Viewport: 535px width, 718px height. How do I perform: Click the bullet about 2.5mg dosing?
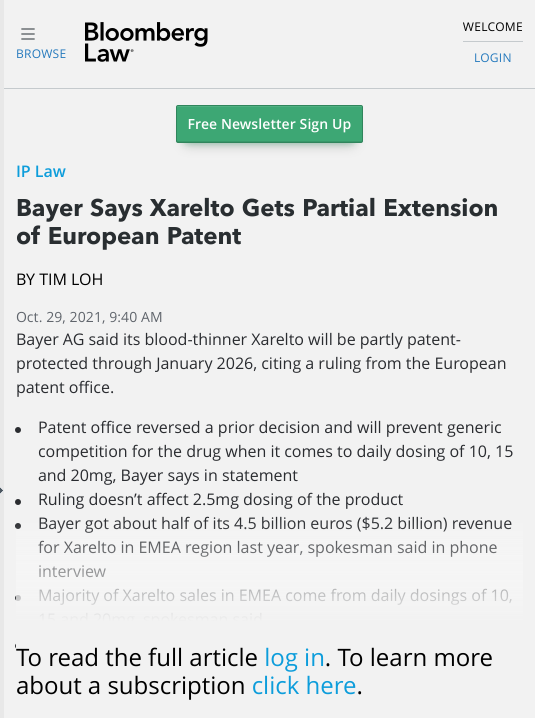click(220, 500)
